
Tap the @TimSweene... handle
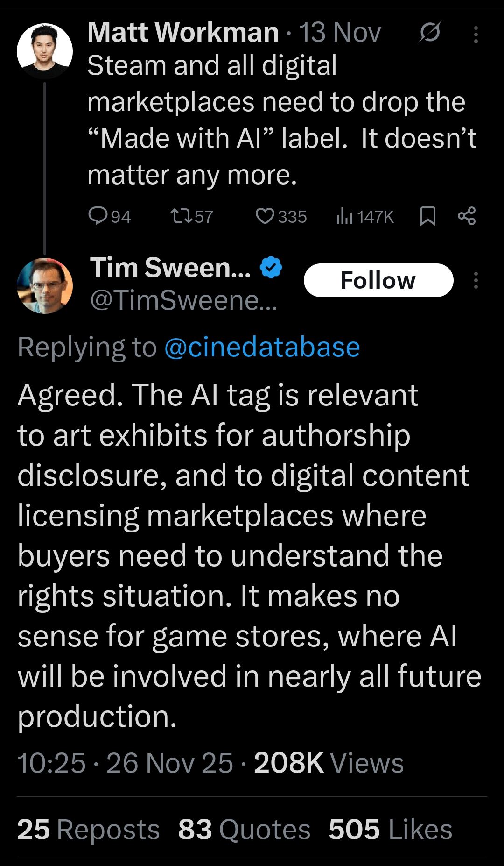click(x=184, y=300)
